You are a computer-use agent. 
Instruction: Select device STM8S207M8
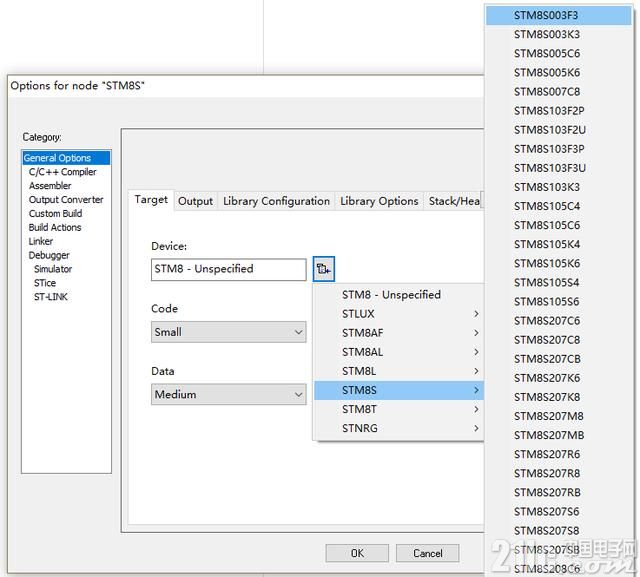tap(558, 416)
